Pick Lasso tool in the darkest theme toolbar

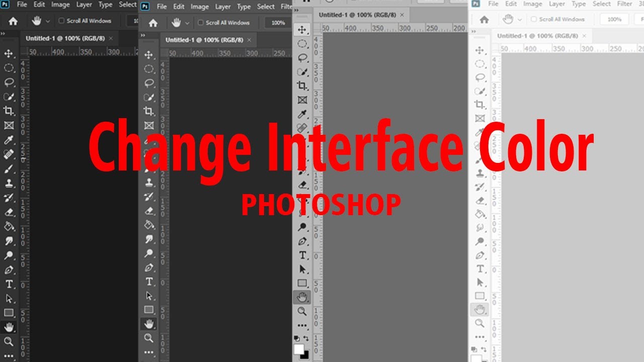pyautogui.click(x=9, y=82)
